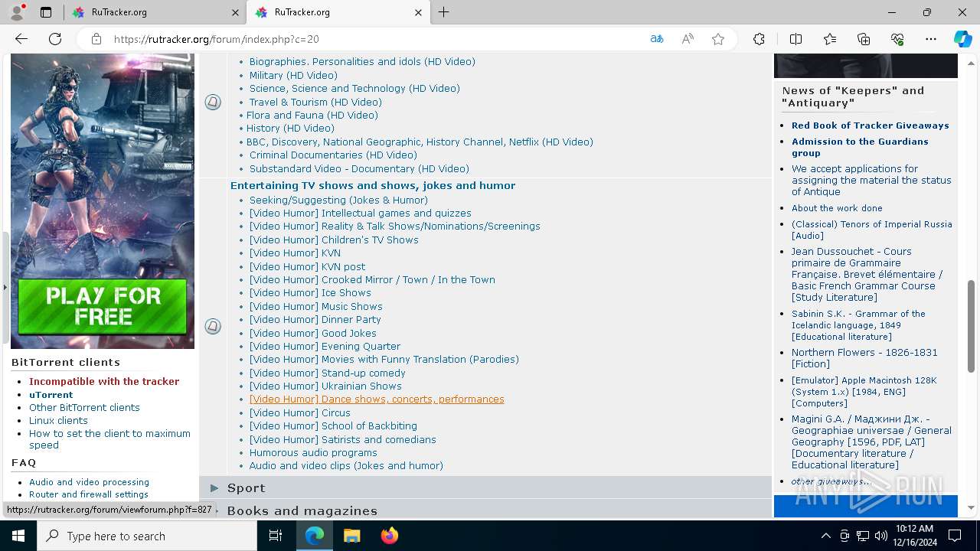This screenshot has width=980, height=551.
Task: Open Entertaining TV shows and shows section
Action: click(x=373, y=186)
